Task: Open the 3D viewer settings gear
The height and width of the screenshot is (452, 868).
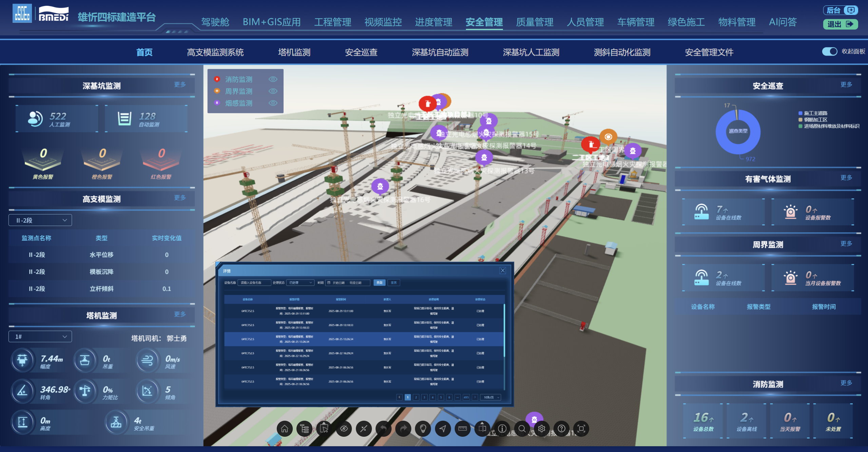Action: [541, 429]
